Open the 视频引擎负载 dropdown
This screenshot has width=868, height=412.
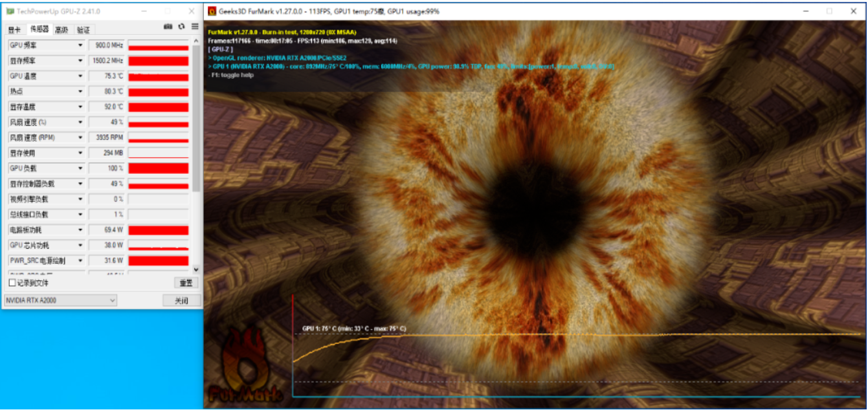click(80, 199)
